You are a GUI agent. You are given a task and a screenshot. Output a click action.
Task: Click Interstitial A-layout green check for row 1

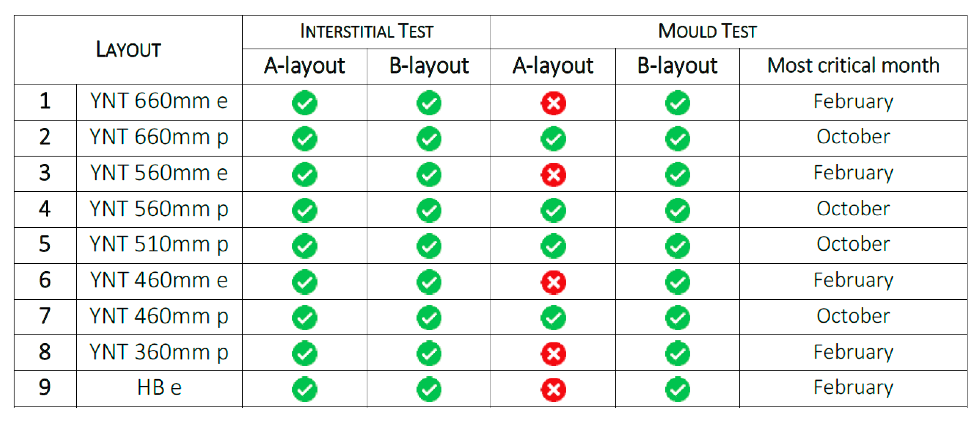[x=304, y=103]
